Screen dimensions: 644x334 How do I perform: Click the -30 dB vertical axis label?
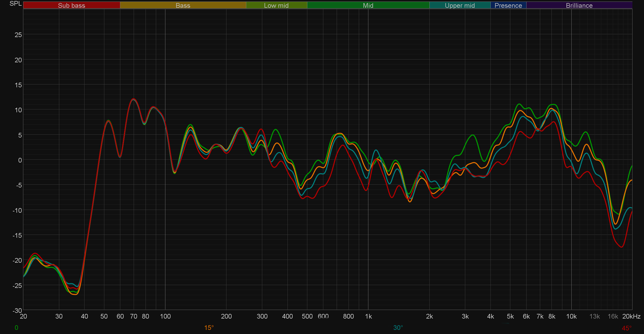(17, 310)
